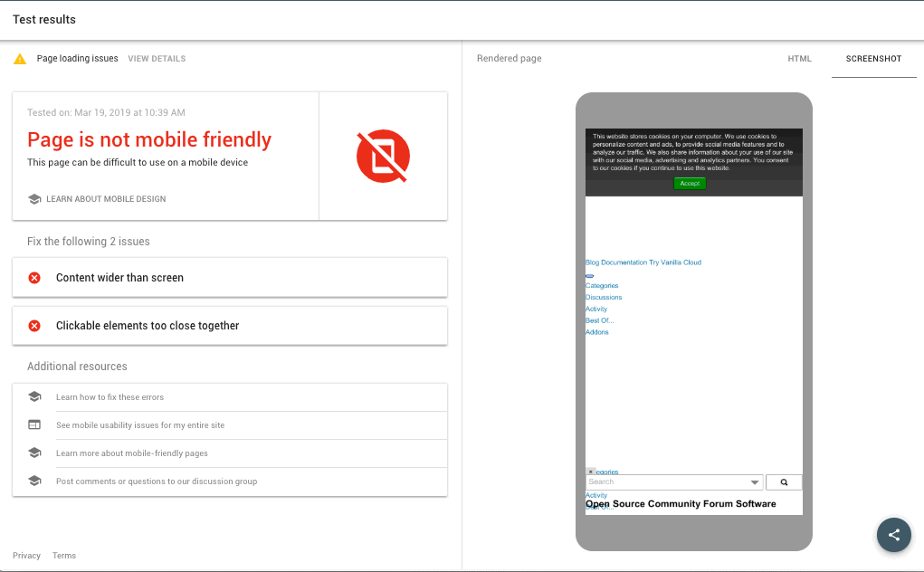
Task: Open Learn more about mobile-friendly pages
Action: tap(230, 453)
